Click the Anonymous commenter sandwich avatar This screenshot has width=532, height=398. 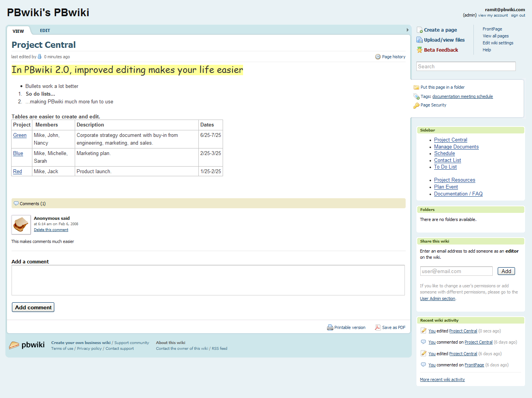click(21, 225)
